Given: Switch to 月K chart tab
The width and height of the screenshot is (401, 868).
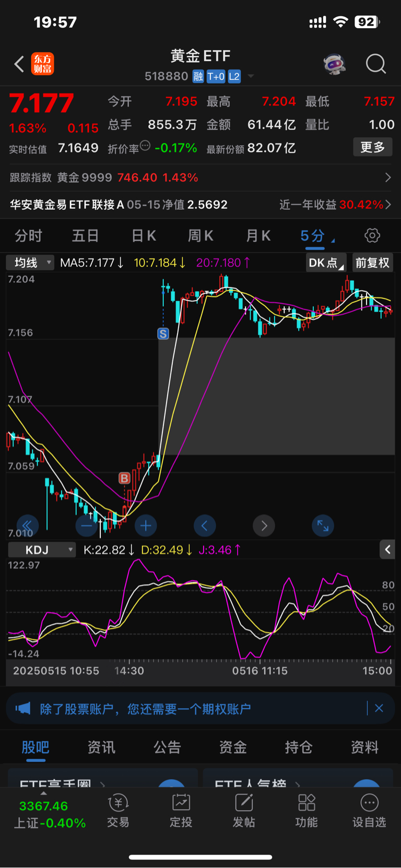Looking at the screenshot, I should (258, 236).
